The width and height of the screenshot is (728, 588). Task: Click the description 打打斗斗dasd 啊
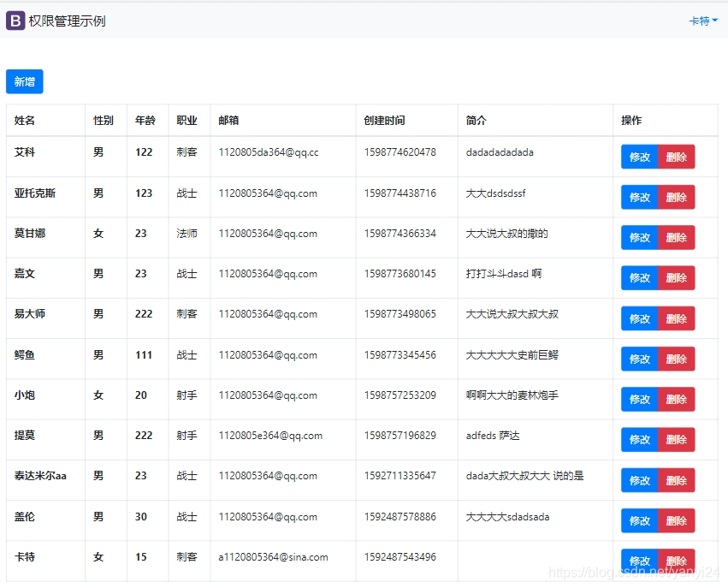503,274
